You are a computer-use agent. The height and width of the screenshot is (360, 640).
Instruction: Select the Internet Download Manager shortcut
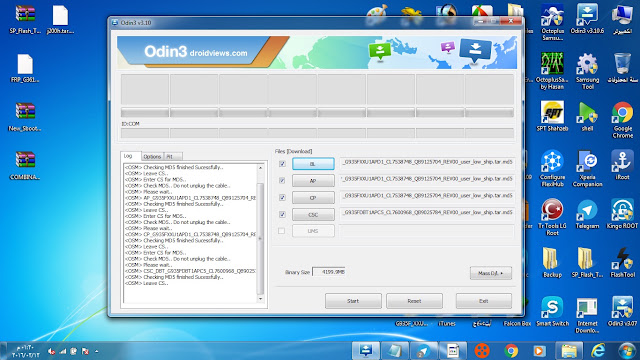[x=587, y=315]
